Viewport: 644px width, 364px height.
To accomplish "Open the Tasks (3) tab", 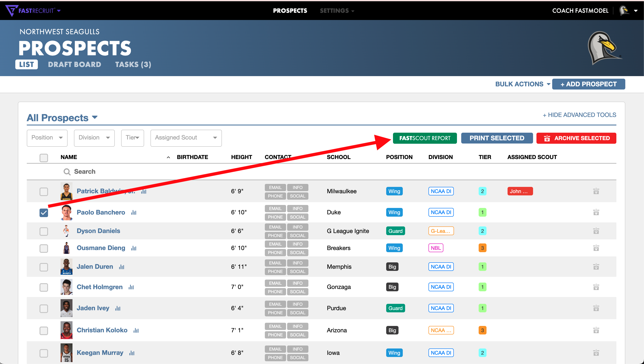I will tap(133, 65).
